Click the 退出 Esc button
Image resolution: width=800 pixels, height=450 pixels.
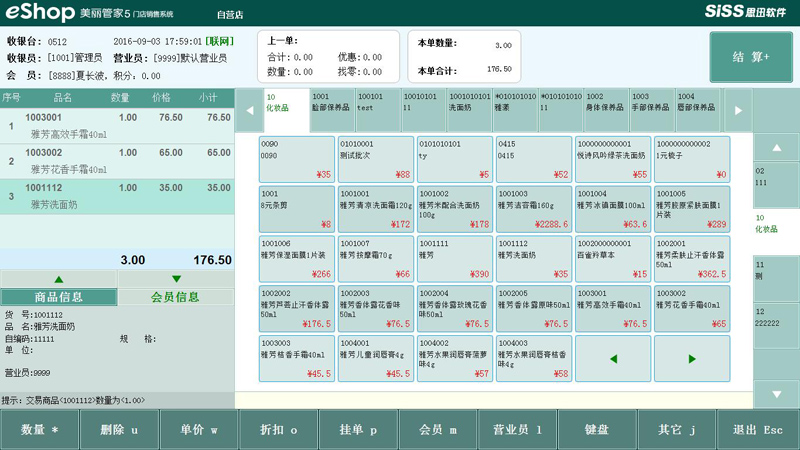(758, 430)
